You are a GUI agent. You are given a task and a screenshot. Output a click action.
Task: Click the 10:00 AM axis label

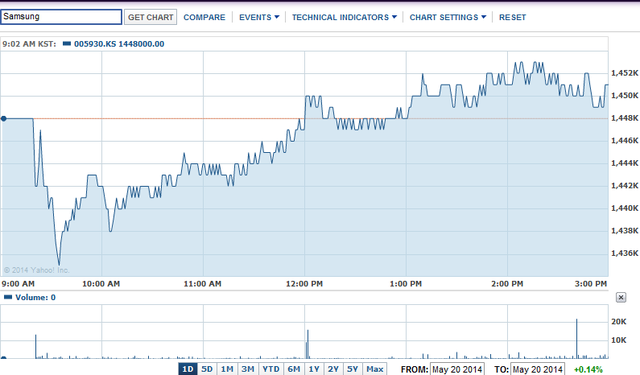coord(101,284)
